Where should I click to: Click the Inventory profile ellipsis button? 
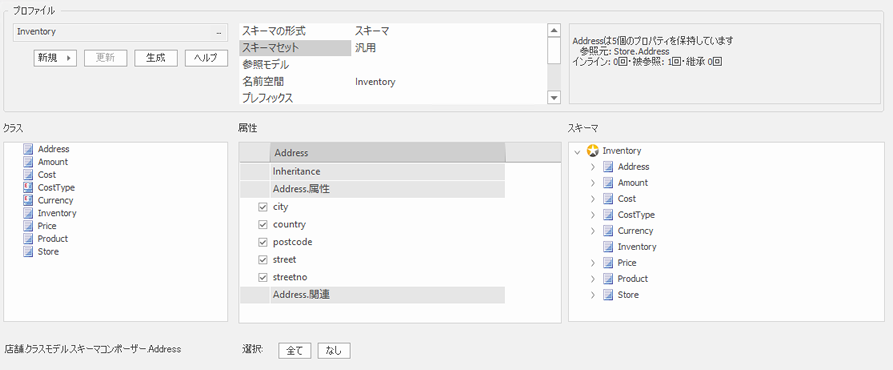click(x=219, y=32)
